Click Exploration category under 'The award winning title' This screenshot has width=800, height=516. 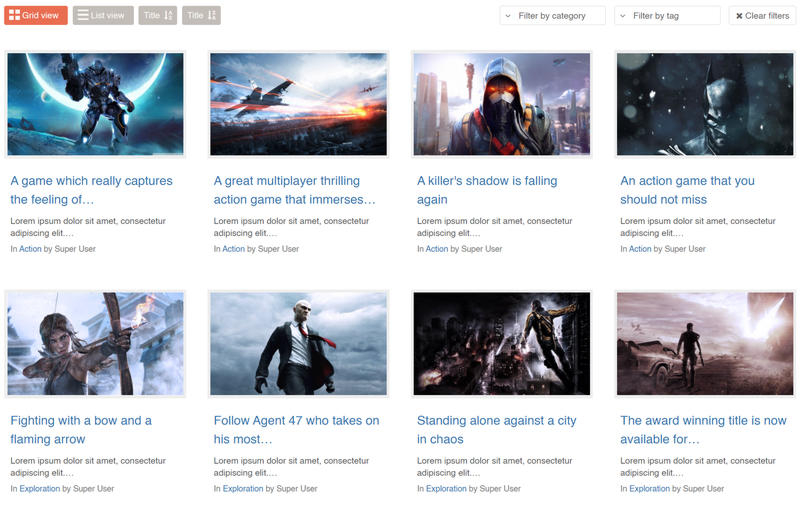pyautogui.click(x=649, y=489)
